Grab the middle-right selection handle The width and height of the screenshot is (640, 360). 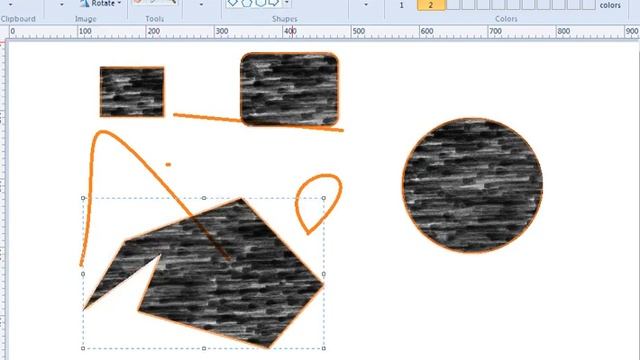click(x=324, y=273)
